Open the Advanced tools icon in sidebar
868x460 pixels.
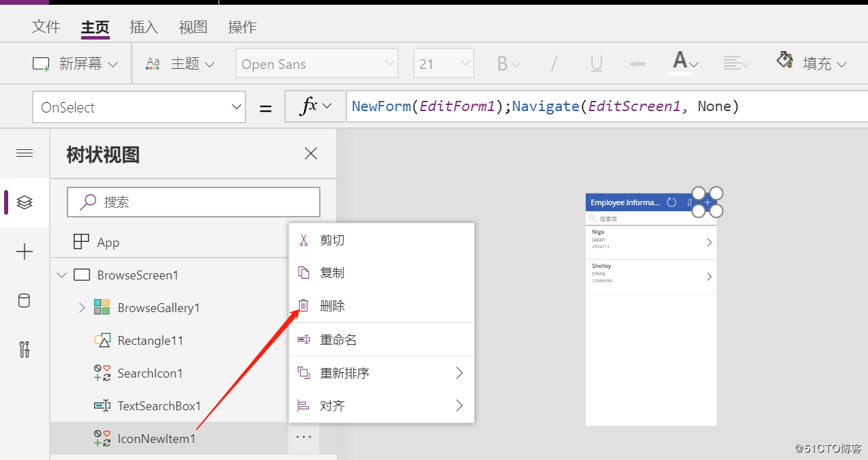pos(25,350)
